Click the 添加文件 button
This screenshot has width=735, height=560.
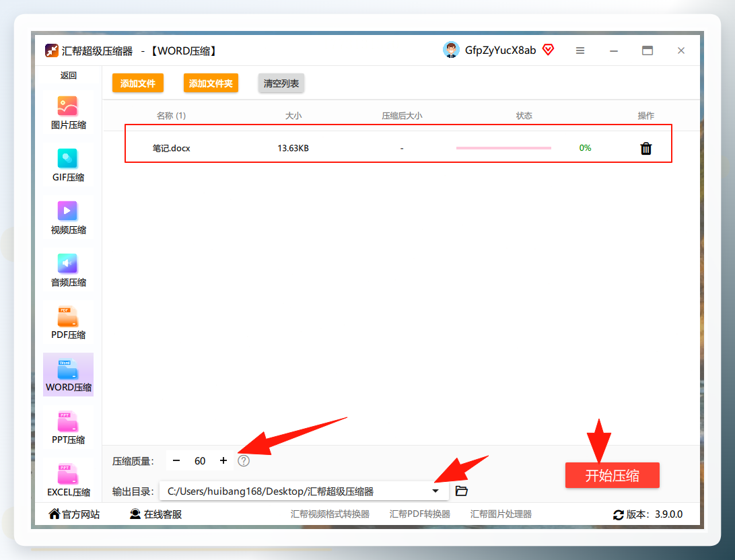[138, 83]
